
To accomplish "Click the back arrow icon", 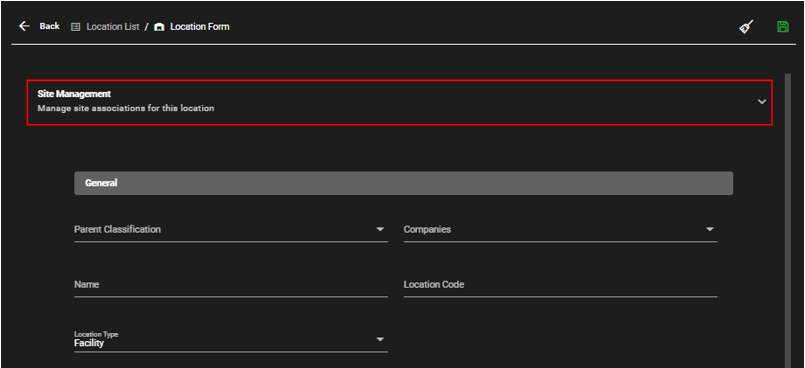I will click(24, 26).
